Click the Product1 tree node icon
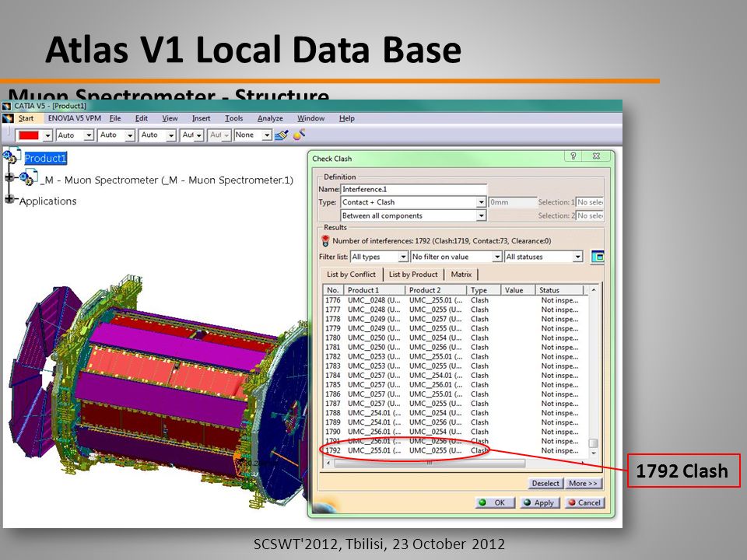The image size is (747, 560). [12, 156]
